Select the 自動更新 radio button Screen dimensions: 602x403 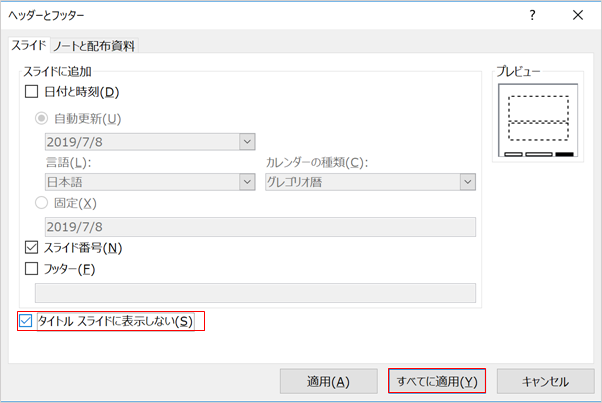tap(41, 118)
